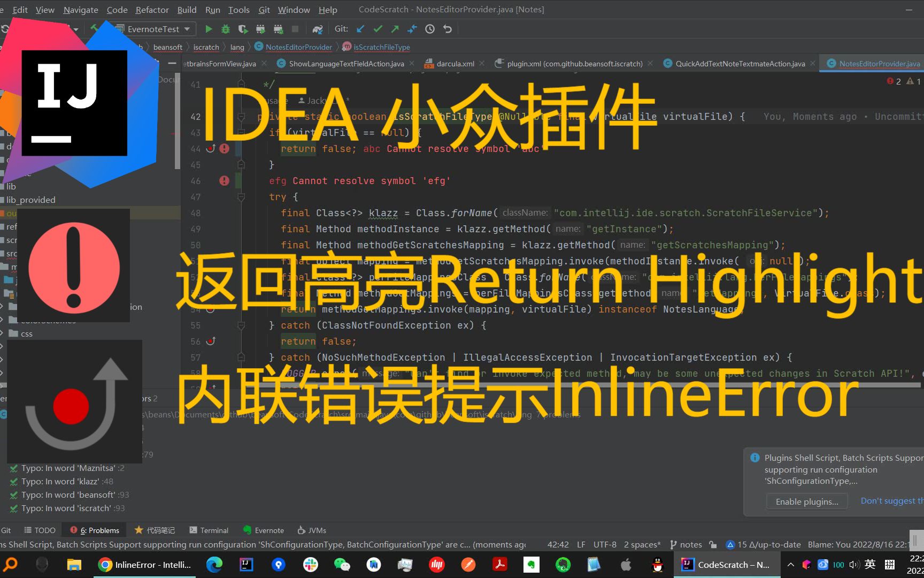Open the yellow warning count indicator

(x=914, y=81)
